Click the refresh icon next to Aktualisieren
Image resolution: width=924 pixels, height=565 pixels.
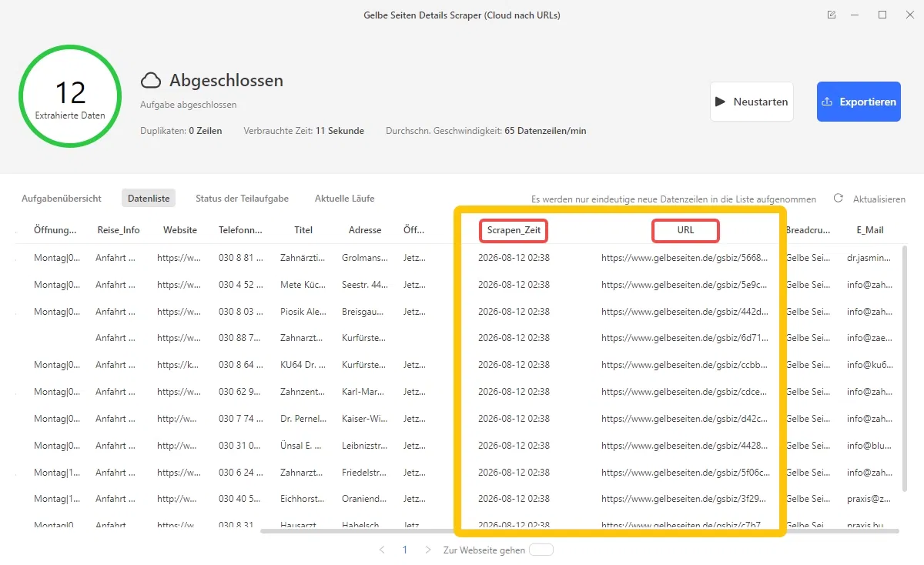pos(839,199)
